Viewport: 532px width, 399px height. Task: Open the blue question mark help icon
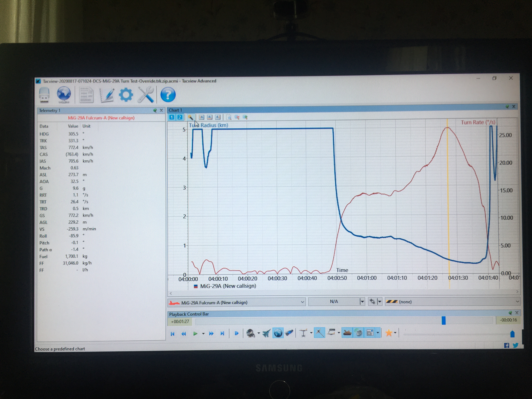pyautogui.click(x=168, y=94)
